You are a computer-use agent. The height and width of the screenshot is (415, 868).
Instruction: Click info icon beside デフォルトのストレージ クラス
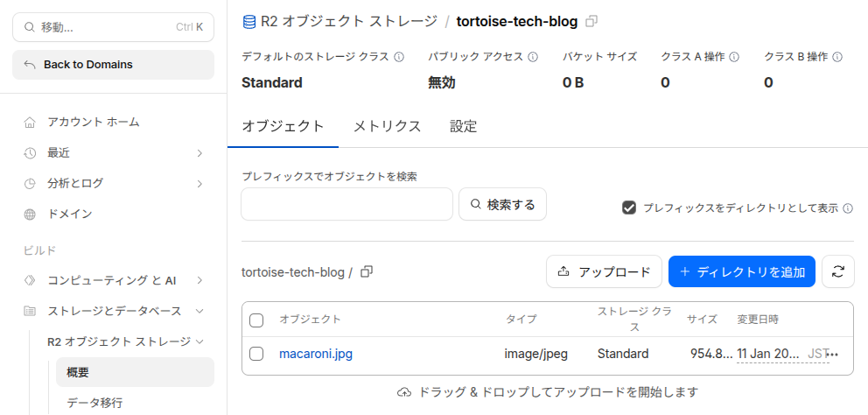coord(399,57)
